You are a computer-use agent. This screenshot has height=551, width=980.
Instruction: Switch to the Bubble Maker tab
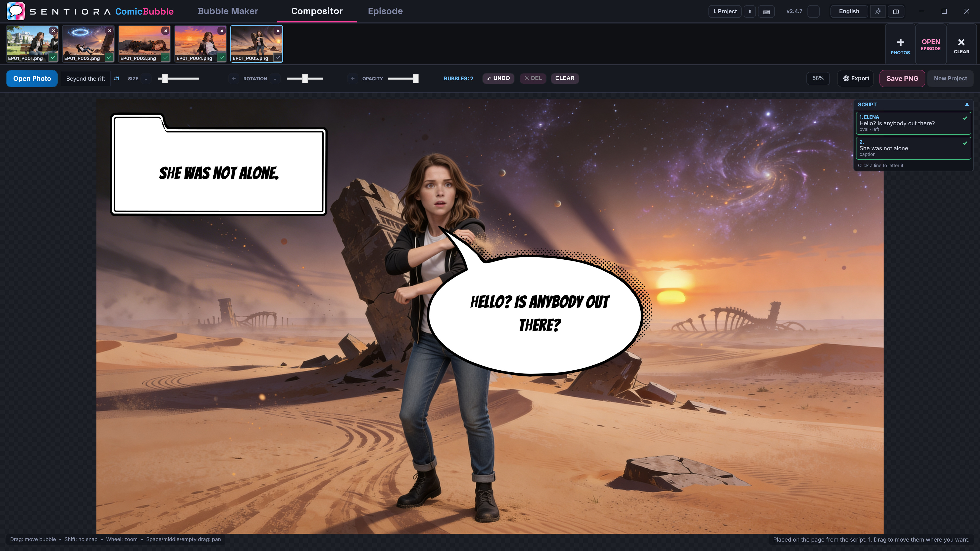227,11
